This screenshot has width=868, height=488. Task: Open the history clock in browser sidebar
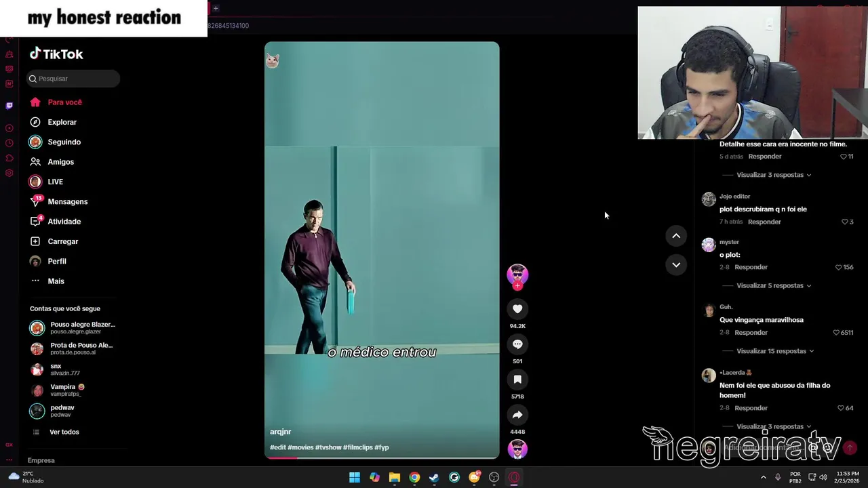click(x=9, y=143)
